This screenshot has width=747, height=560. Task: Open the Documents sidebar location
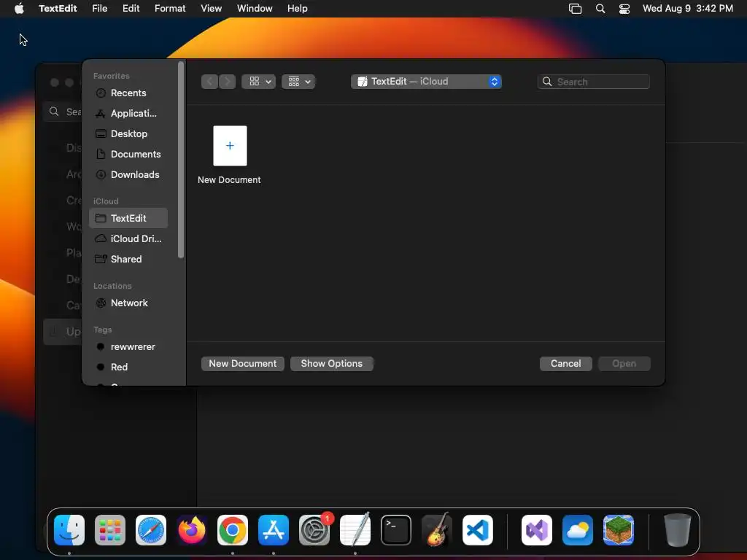(128, 155)
